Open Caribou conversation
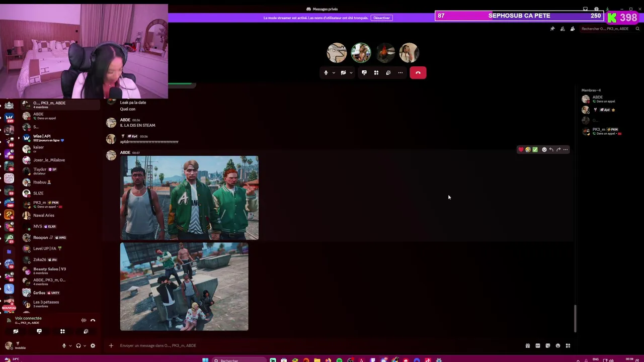The width and height of the screenshot is (644, 362). pyautogui.click(x=60, y=293)
